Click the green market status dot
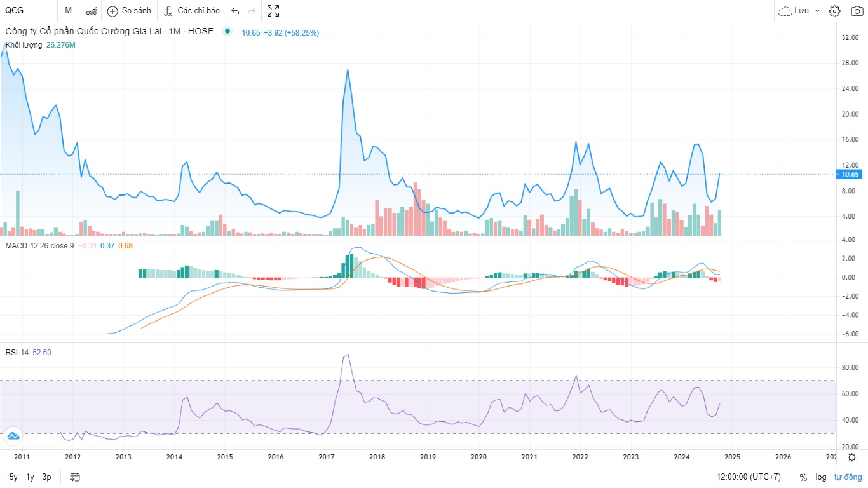The height and width of the screenshot is (488, 868). click(227, 31)
